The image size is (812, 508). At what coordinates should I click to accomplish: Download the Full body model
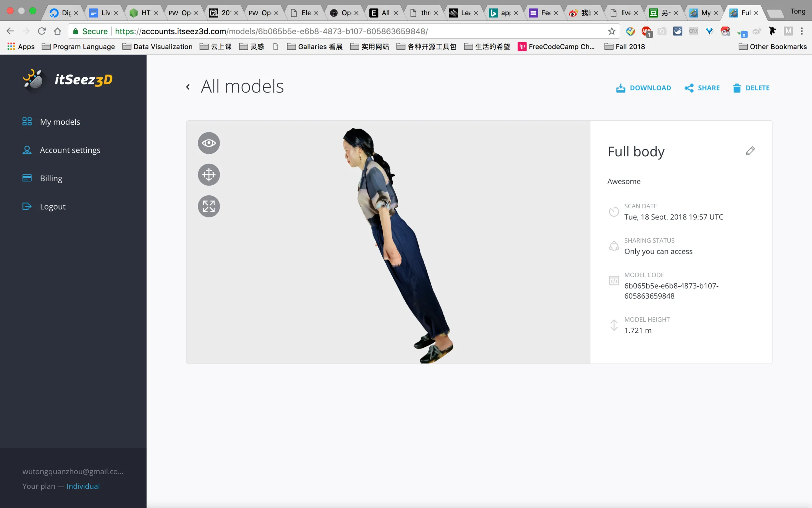point(643,88)
